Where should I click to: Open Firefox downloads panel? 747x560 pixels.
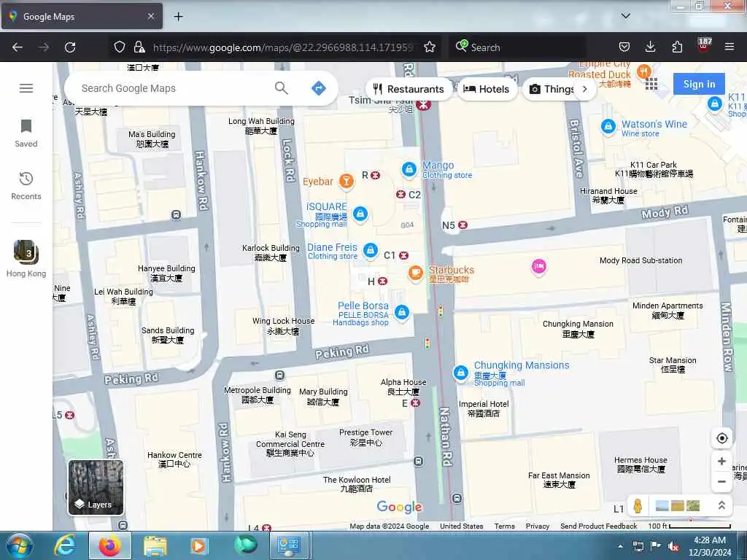click(650, 47)
